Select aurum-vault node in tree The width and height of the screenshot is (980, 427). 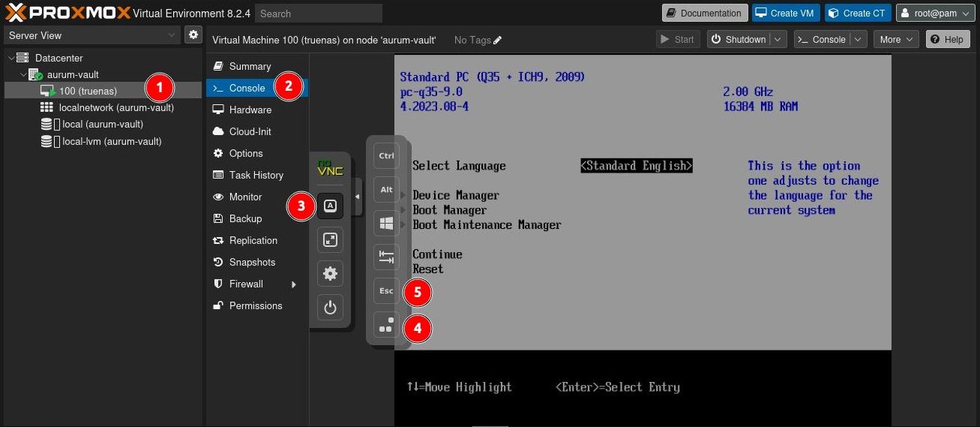tap(73, 74)
